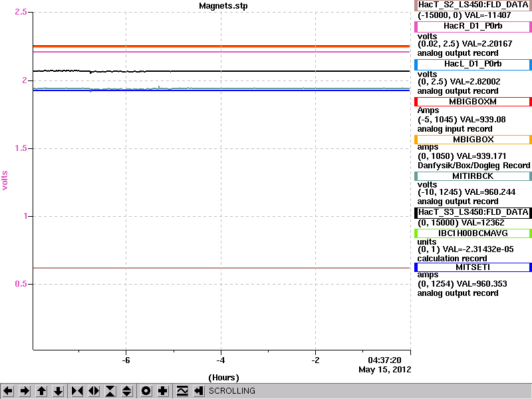532x399 pixels.
Task: Click the VAL=12362 readout text
Action: pyautogui.click(x=483, y=223)
